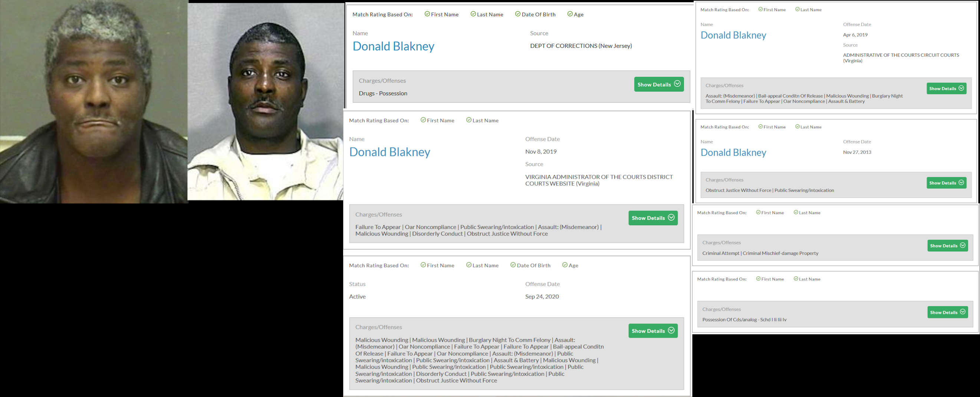Click First Name checkmark icon in top record
The height and width of the screenshot is (397, 980).
pyautogui.click(x=427, y=14)
